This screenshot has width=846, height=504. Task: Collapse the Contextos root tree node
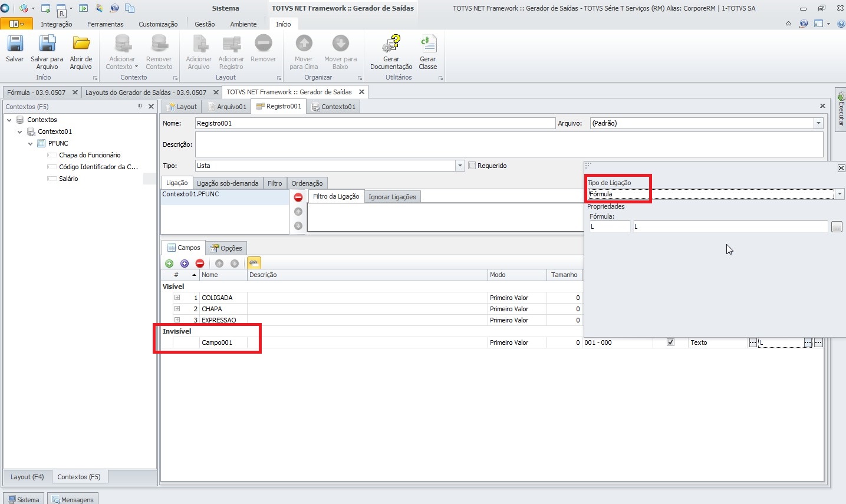[x=9, y=120]
